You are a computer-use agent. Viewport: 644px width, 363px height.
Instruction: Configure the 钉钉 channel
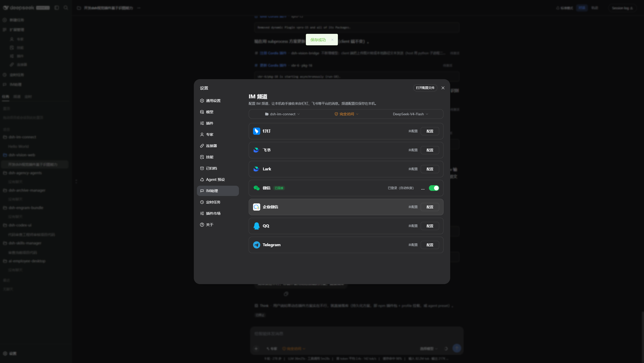pos(430,131)
